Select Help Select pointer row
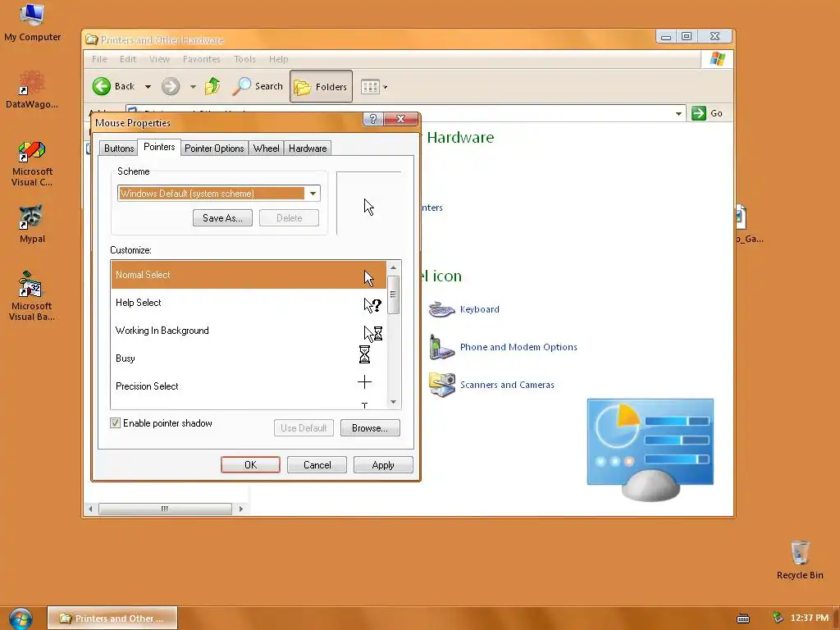Image resolution: width=840 pixels, height=630 pixels. 249,303
